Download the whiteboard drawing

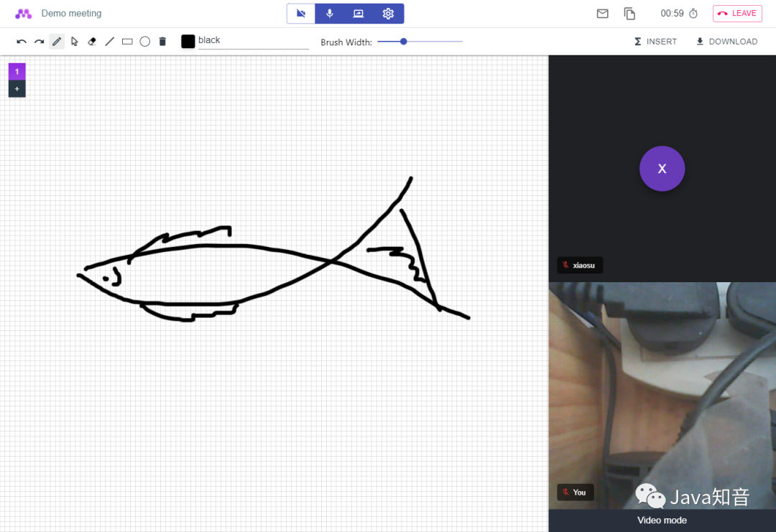(726, 42)
